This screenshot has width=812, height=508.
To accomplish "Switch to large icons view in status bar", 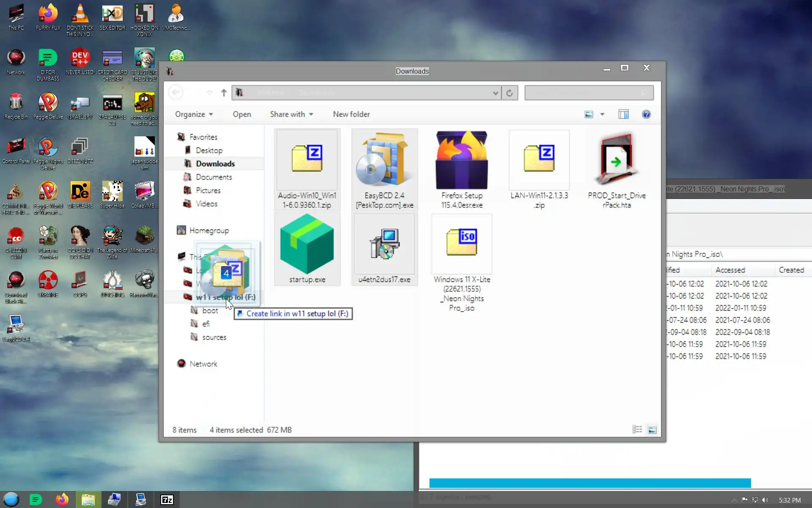I will point(652,430).
